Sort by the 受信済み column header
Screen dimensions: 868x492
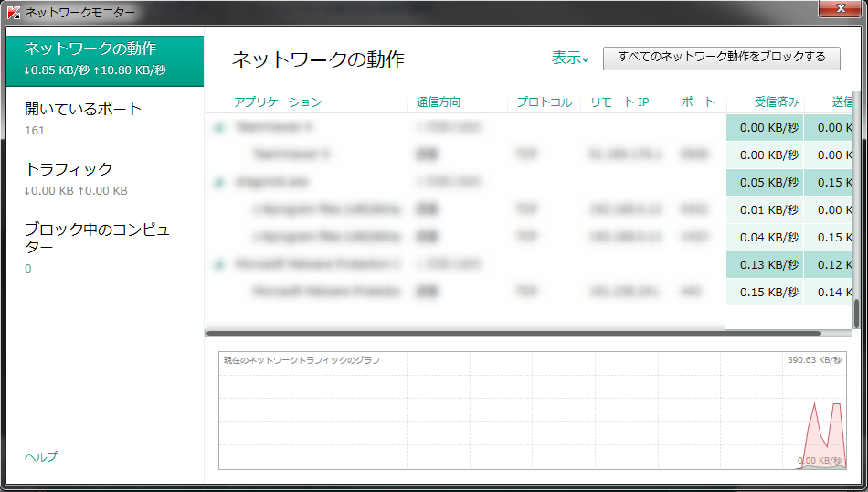point(776,102)
